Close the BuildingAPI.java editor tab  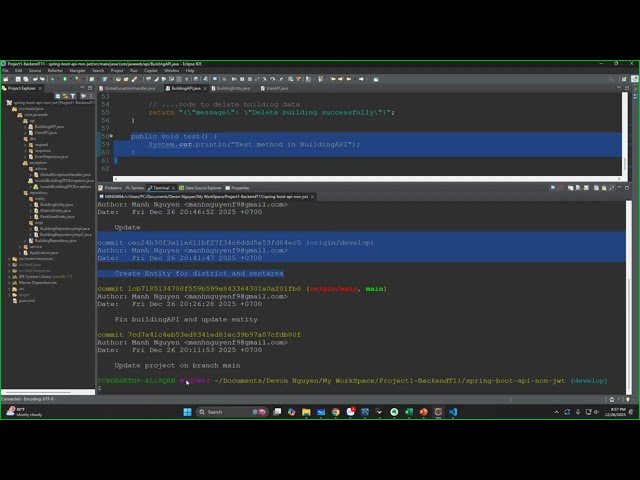pos(205,88)
